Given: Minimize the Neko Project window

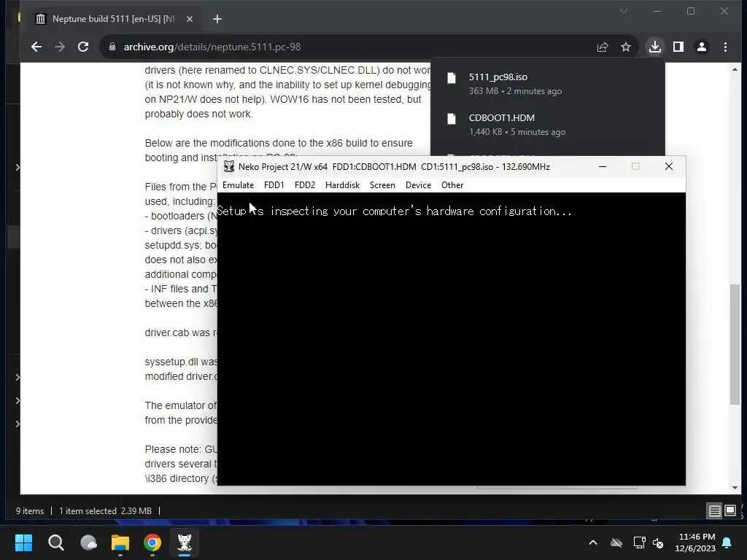Looking at the screenshot, I should point(603,167).
